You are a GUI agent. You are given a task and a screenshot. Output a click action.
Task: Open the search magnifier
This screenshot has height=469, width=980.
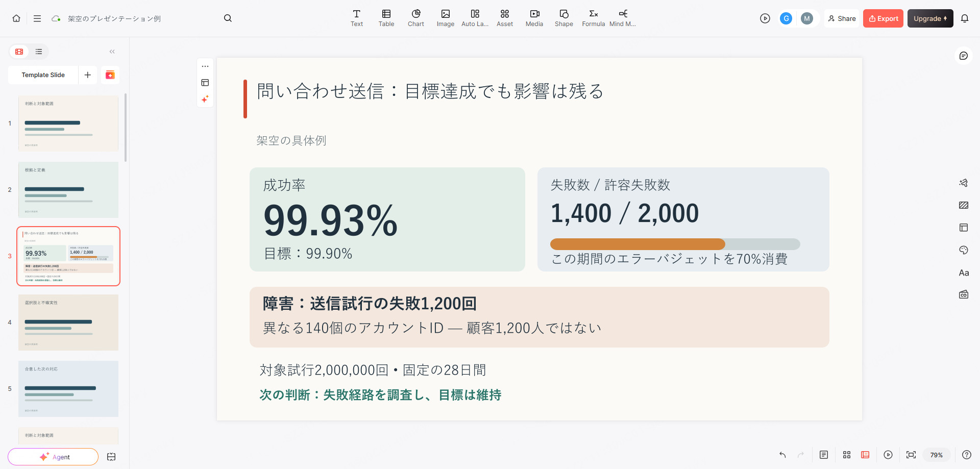pos(228,18)
